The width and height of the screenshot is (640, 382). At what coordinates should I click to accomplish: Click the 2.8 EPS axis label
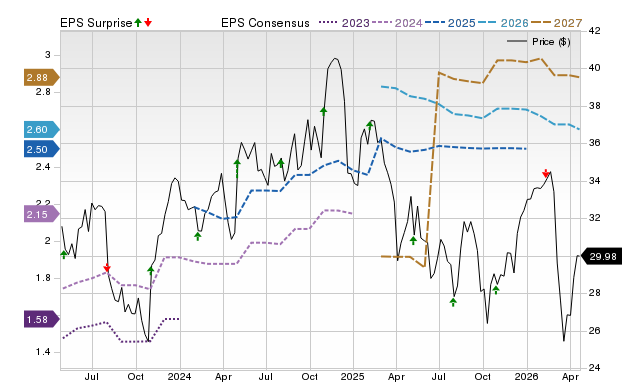(x=43, y=92)
